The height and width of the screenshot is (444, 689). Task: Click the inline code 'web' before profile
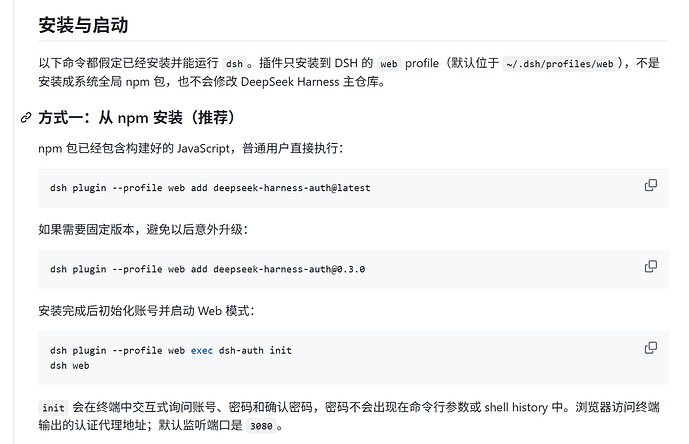tap(388, 64)
